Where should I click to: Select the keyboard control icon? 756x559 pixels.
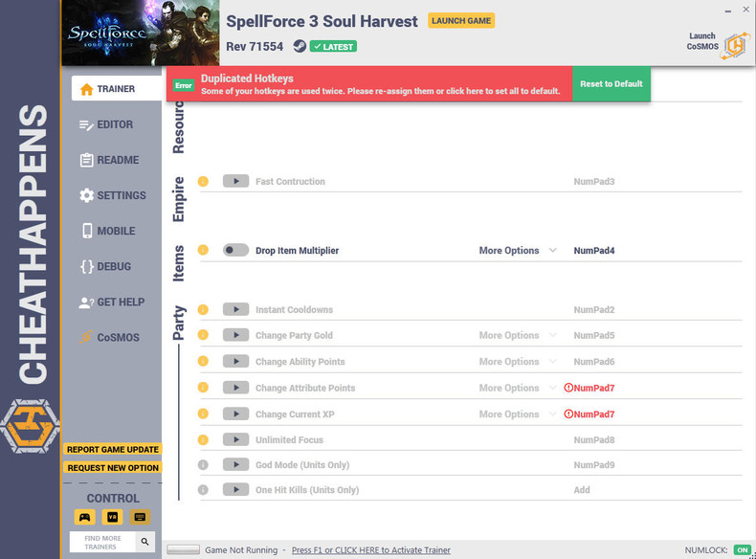[x=140, y=517]
